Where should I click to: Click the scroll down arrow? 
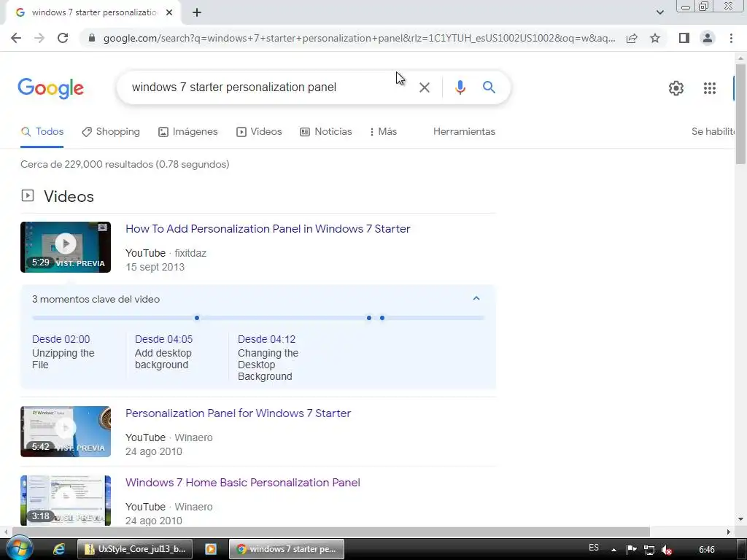coord(740,519)
